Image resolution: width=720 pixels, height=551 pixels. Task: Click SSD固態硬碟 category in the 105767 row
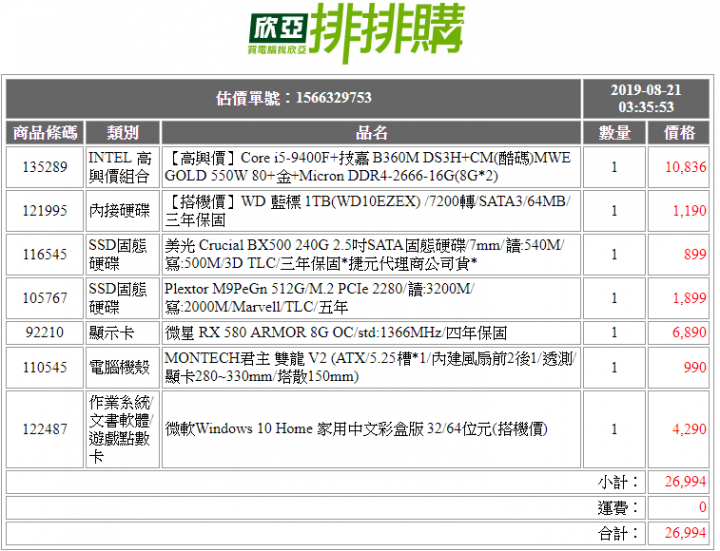[118, 298]
